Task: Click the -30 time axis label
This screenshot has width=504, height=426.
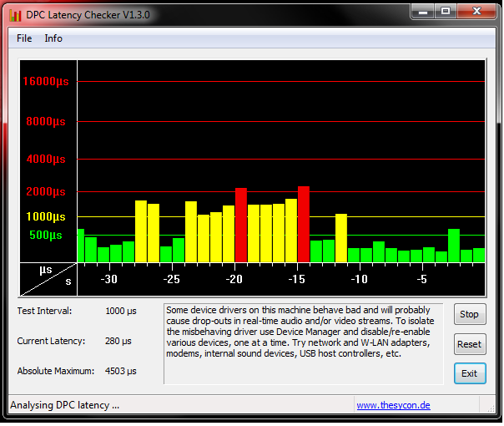Action: pyautogui.click(x=109, y=279)
